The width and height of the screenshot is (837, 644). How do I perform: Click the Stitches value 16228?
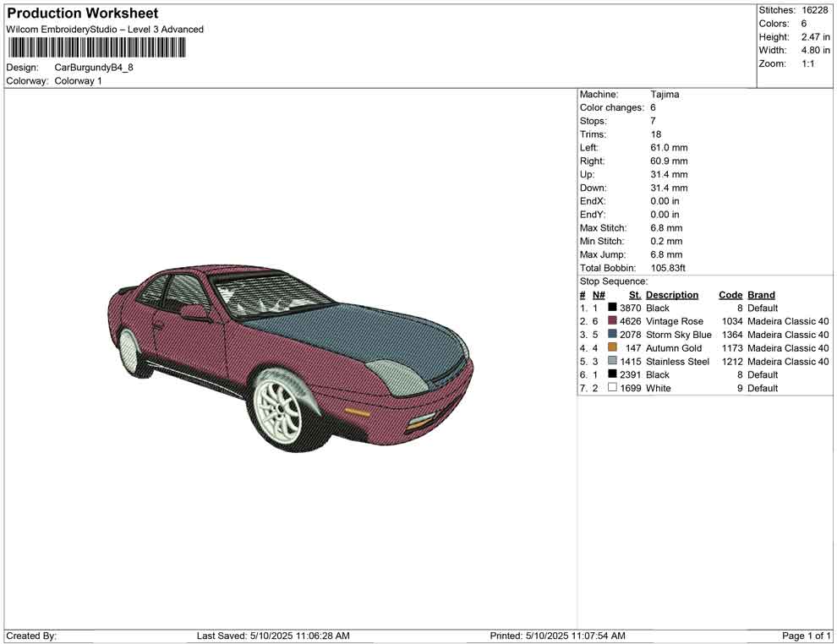click(815, 10)
